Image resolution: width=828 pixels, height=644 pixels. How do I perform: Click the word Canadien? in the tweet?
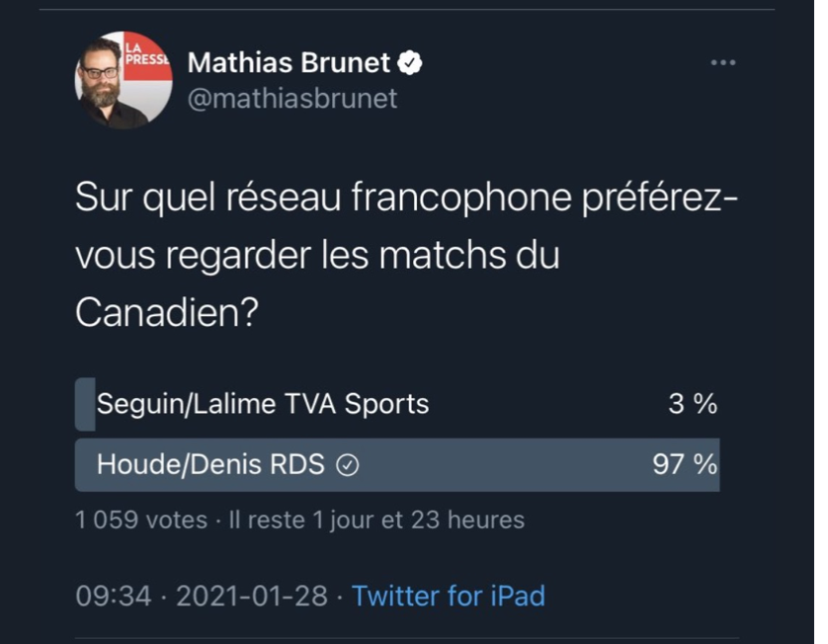(x=167, y=312)
